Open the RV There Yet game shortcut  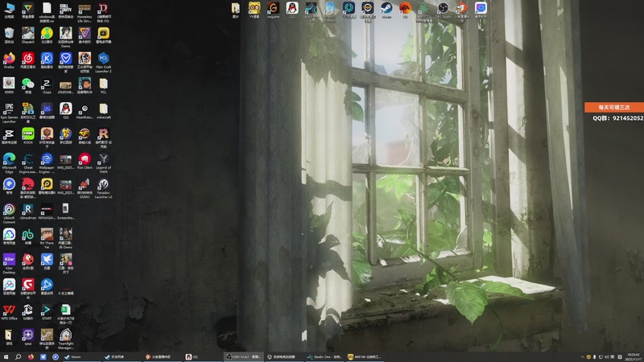[47, 238]
